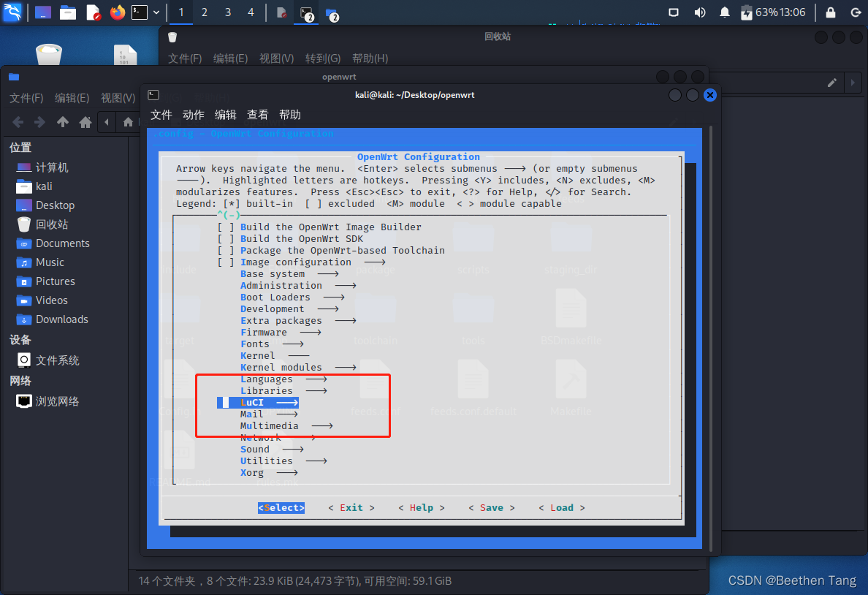Screen dimensions: 868x595
Task: Click the show desktop icon in panel
Action: [42, 12]
